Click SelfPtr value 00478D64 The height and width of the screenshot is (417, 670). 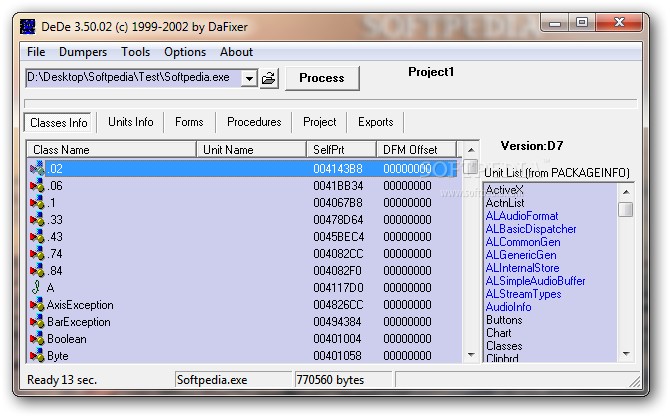pyautogui.click(x=338, y=220)
